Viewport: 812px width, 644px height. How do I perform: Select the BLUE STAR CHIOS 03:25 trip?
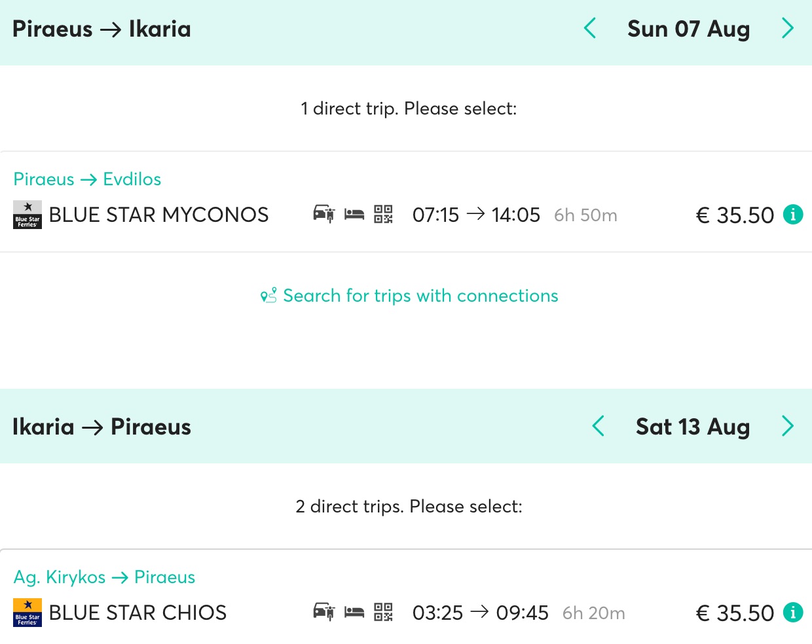(406, 597)
